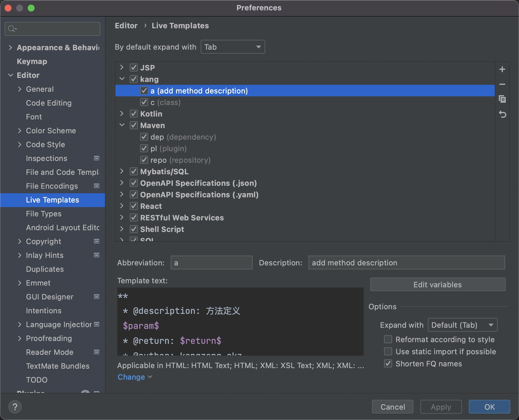The image size is (519, 420).
Task: Click the project-level icon beside Inlay Hints
Action: click(x=97, y=255)
